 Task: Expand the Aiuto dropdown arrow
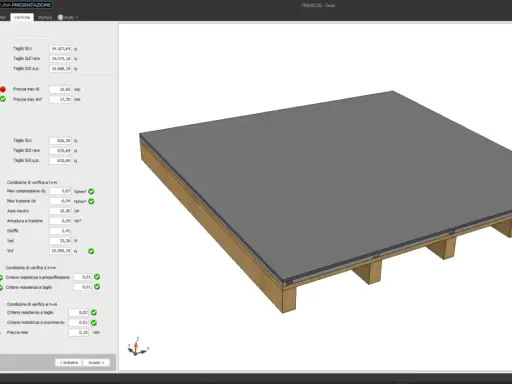pyautogui.click(x=77, y=18)
